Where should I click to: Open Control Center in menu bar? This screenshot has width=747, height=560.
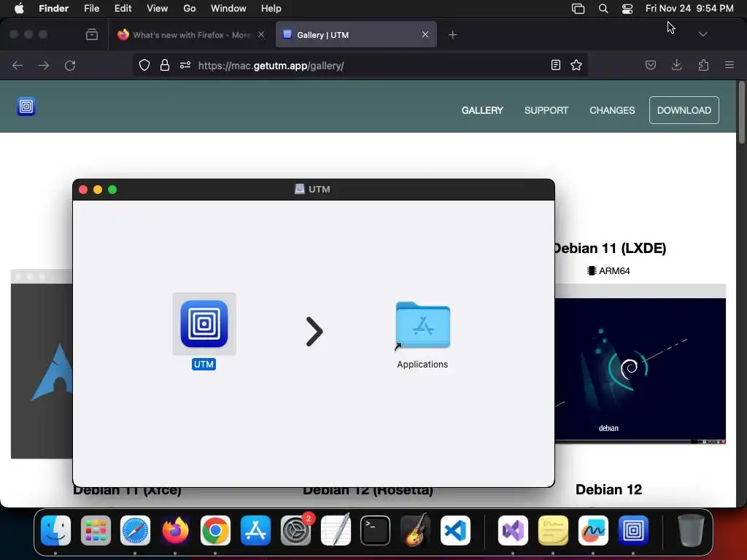coord(627,8)
